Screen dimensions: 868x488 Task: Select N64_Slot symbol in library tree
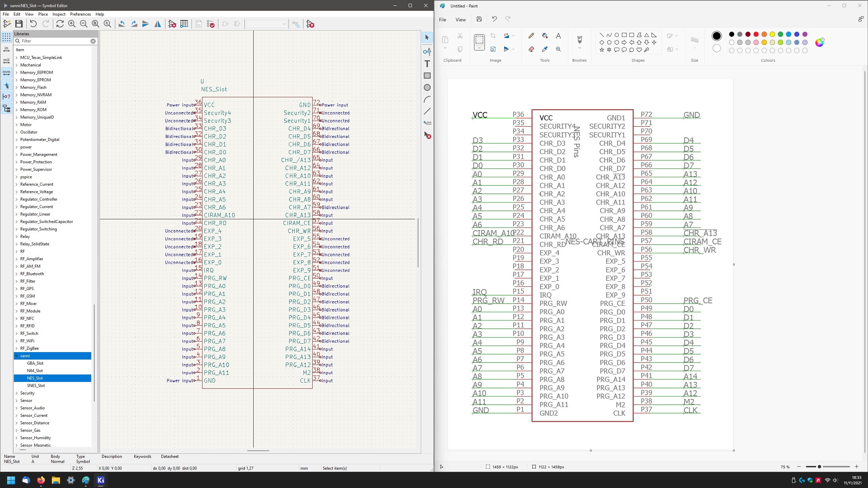pyautogui.click(x=35, y=371)
